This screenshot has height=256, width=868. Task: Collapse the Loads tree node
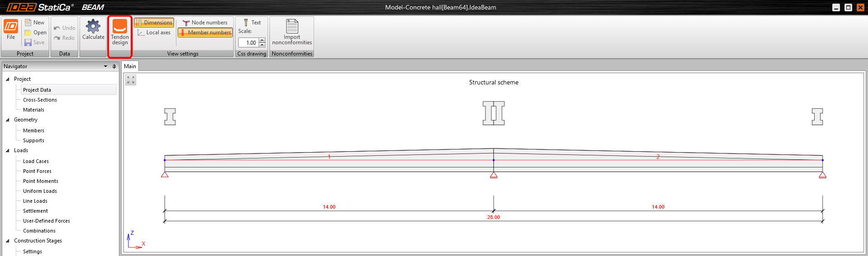click(x=7, y=150)
